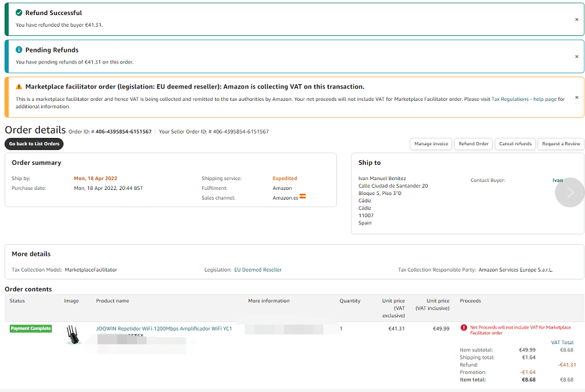The height and width of the screenshot is (392, 585).
Task: Select Request a Review
Action: 561,144
